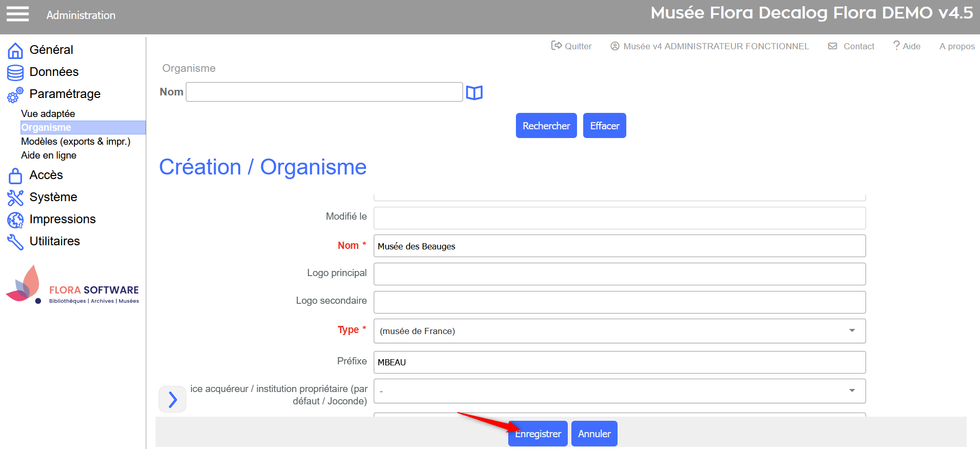
Task: Click the Données database icon
Action: click(x=15, y=72)
